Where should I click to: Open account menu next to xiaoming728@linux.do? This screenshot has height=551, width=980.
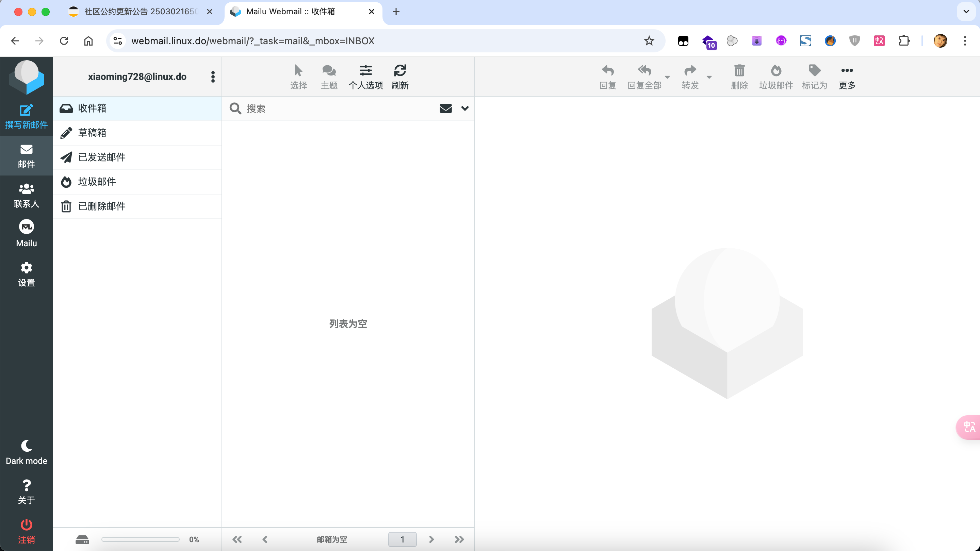pos(213,77)
